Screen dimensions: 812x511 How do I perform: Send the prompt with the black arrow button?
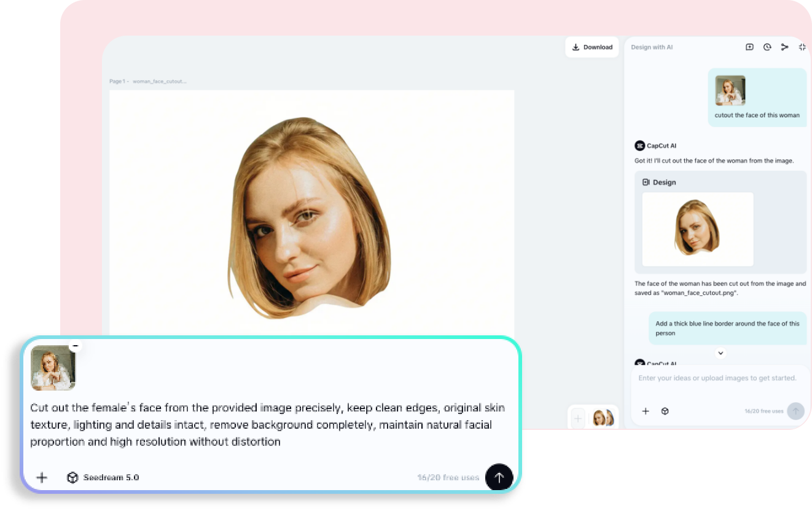point(499,477)
